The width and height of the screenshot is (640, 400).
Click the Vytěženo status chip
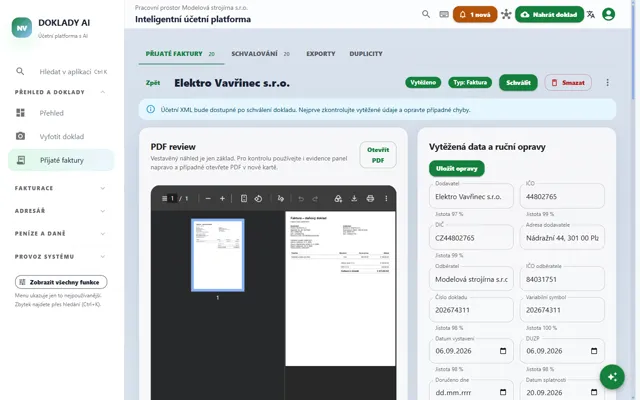click(x=423, y=82)
